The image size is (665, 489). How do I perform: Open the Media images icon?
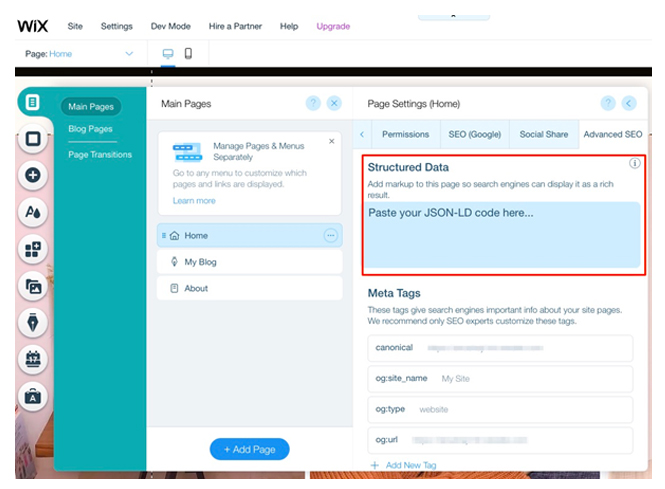[33, 286]
